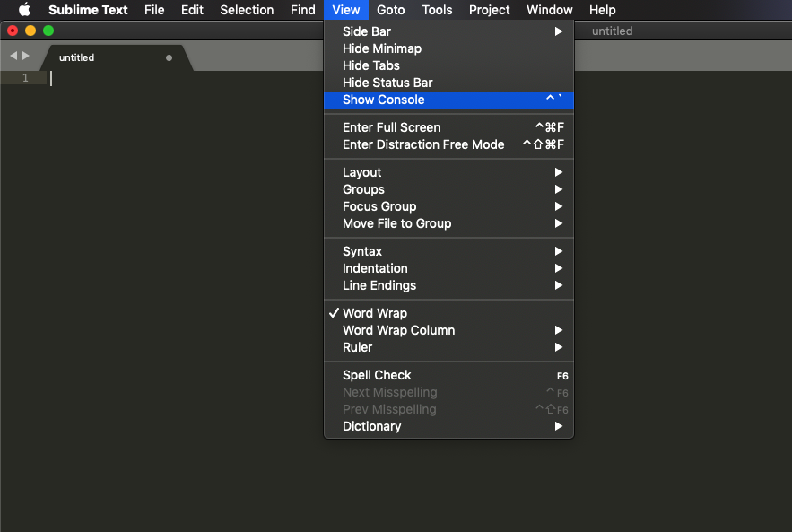Screen dimensions: 792x532
Task: Click the right tab navigation arrow
Action: pyautogui.click(x=26, y=56)
